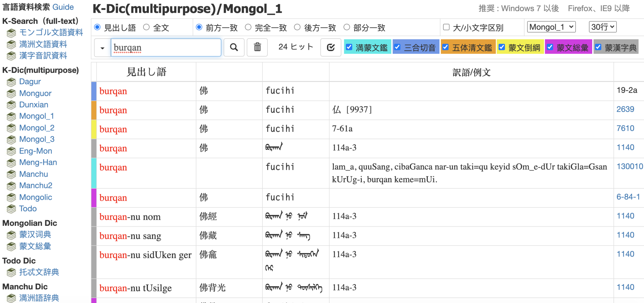
Task: Open the 30行 rows-per-page dropdown
Action: [602, 27]
